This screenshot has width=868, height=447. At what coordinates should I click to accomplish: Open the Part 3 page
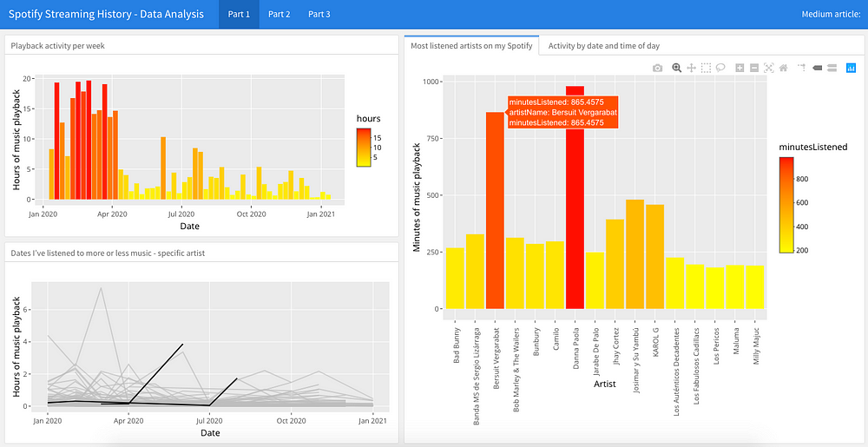click(319, 14)
